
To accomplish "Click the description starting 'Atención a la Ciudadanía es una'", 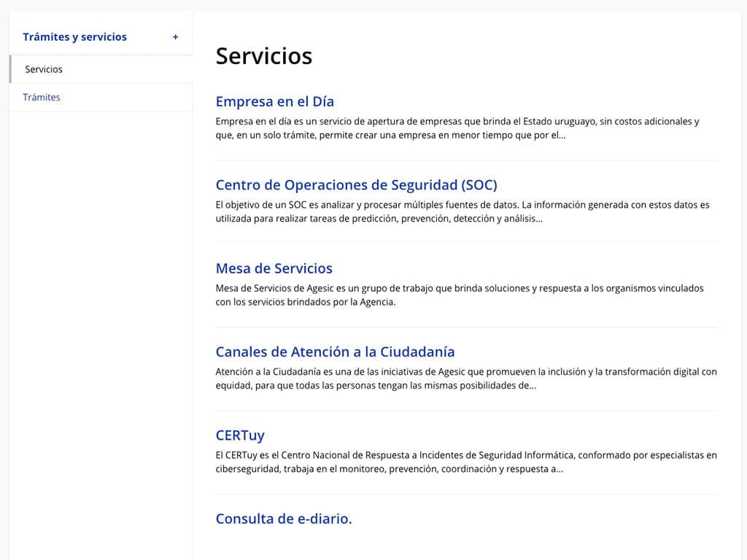I will 466,378.
